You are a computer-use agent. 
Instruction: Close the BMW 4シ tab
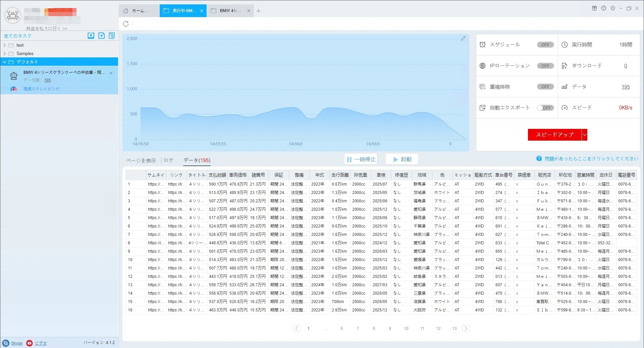pos(249,11)
